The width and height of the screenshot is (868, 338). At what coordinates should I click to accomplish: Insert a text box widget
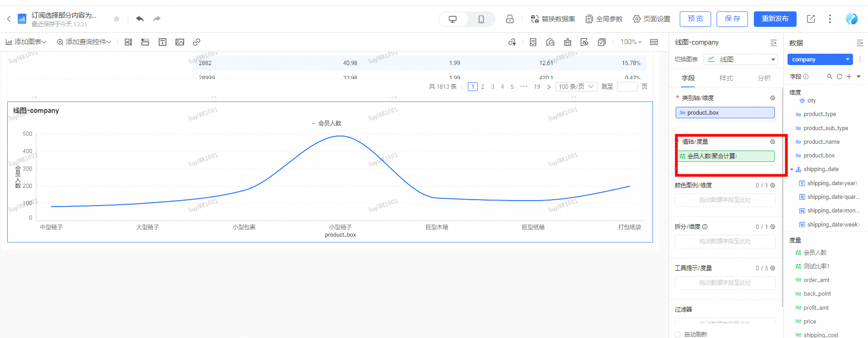(x=162, y=42)
